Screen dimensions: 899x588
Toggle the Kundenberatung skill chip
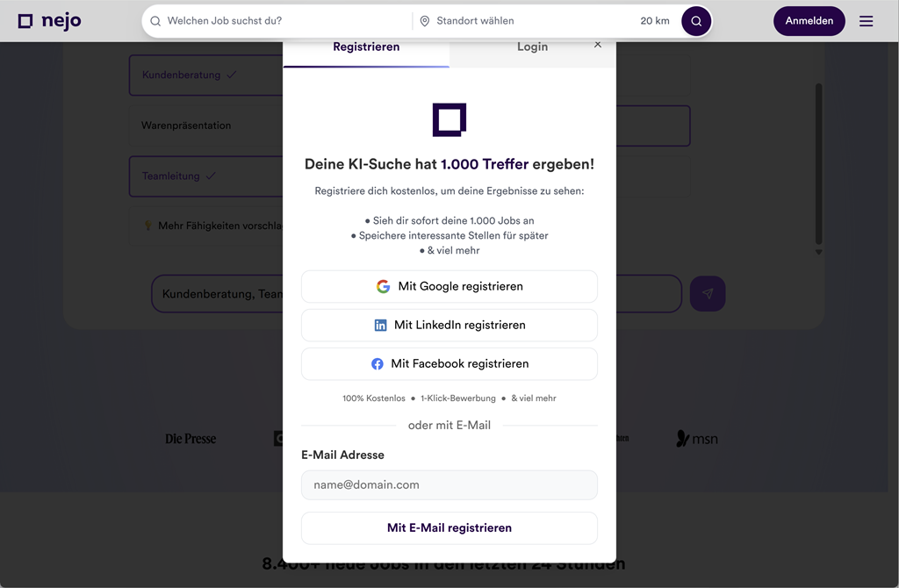(x=189, y=75)
